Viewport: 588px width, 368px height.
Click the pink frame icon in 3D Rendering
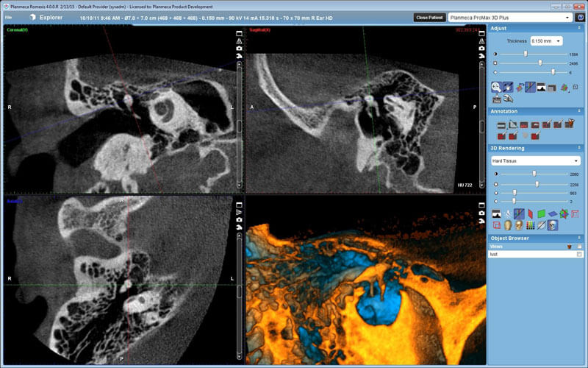(576, 214)
